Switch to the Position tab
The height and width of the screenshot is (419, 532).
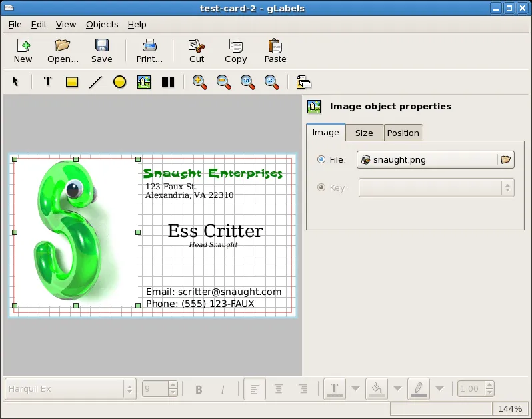tap(403, 133)
